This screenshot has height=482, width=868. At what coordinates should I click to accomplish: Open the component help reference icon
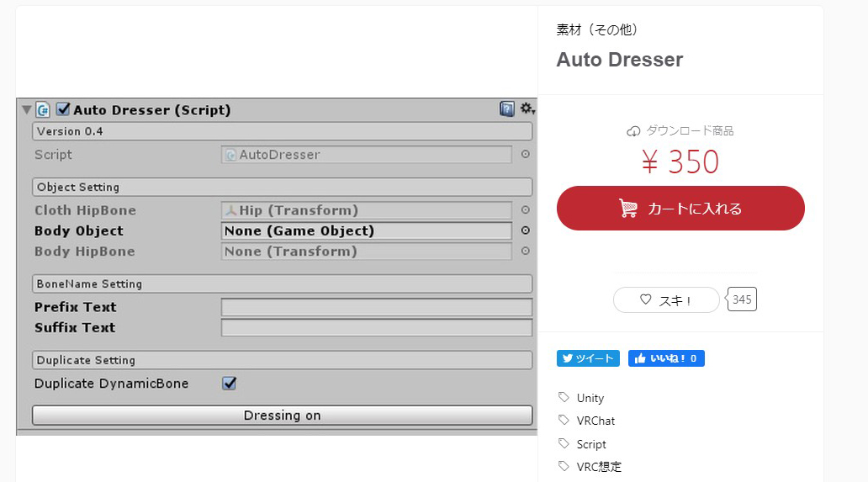[x=506, y=109]
